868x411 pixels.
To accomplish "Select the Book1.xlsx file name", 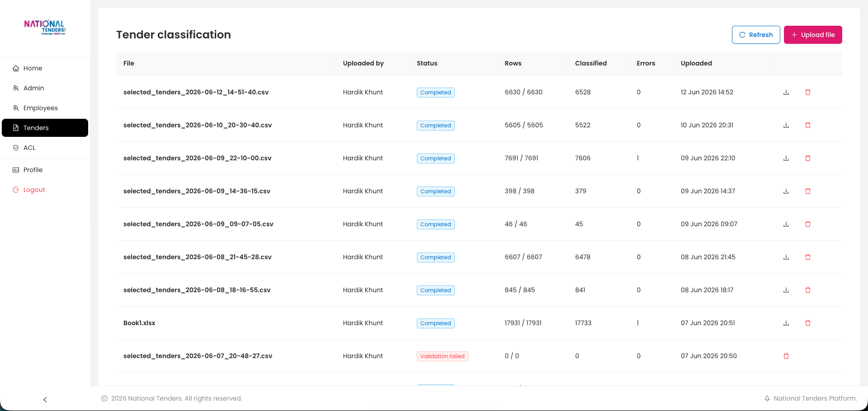I will tap(139, 323).
